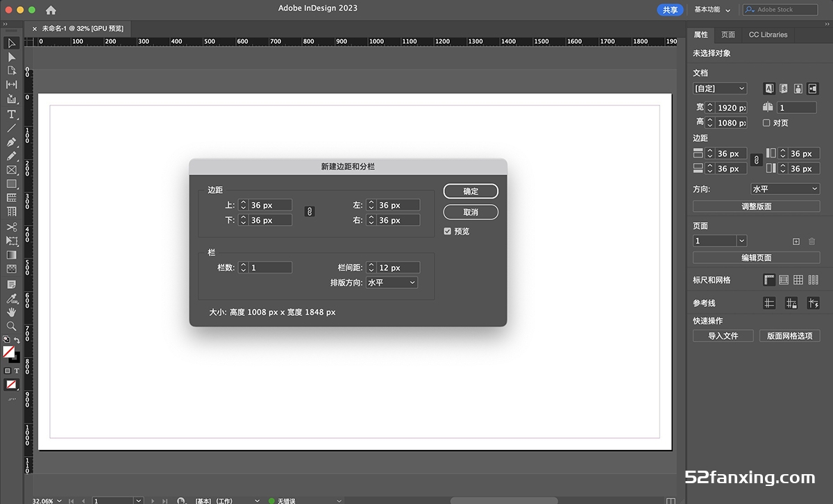Viewport: 833px width, 504px height.
Task: Select the Gradient Feather tool
Action: coord(12,269)
